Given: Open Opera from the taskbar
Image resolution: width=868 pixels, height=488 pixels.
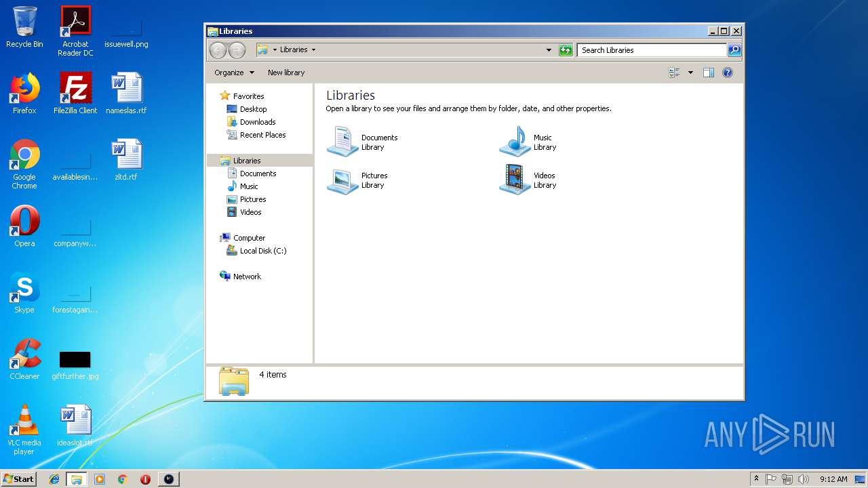Looking at the screenshot, I should (145, 479).
